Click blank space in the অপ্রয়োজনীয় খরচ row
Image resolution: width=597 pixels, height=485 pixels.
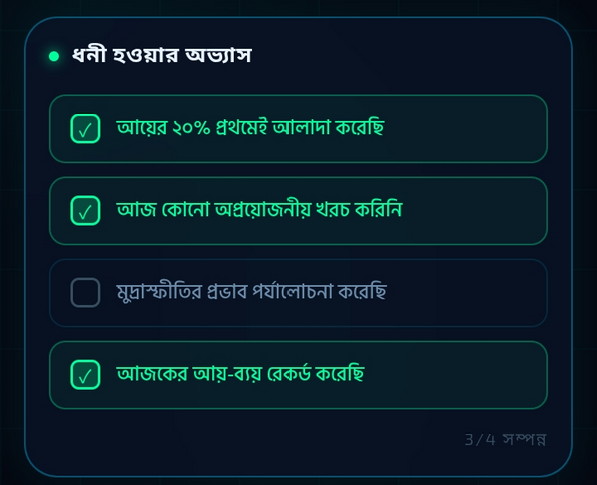[474, 211]
